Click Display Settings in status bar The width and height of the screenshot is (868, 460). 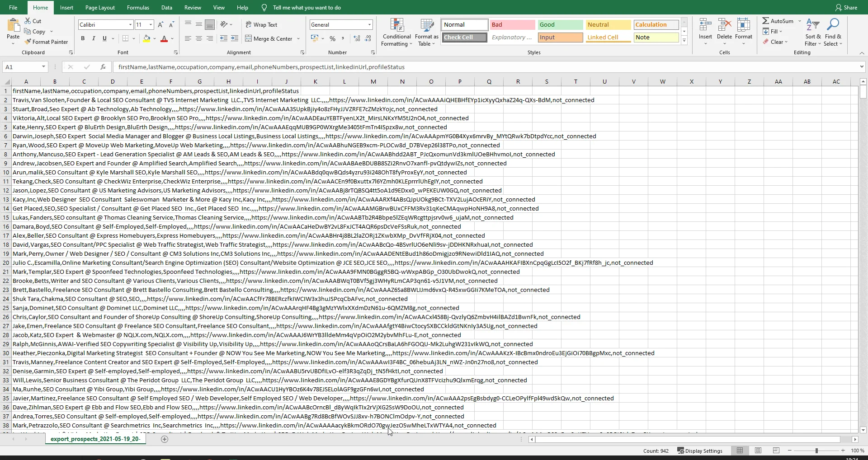coord(700,451)
